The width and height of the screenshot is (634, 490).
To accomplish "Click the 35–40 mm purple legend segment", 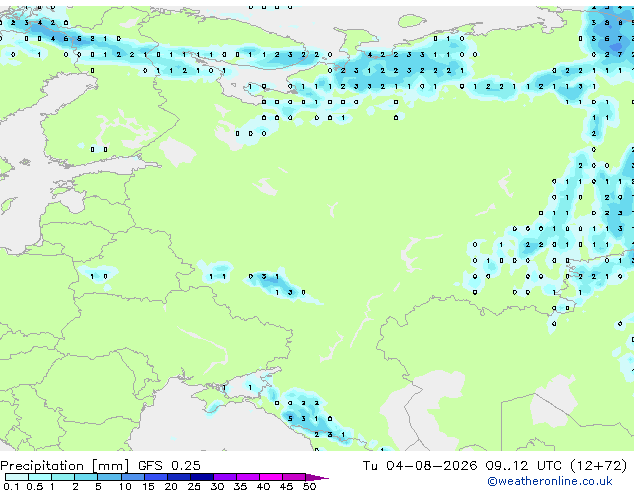I will click(x=248, y=477).
